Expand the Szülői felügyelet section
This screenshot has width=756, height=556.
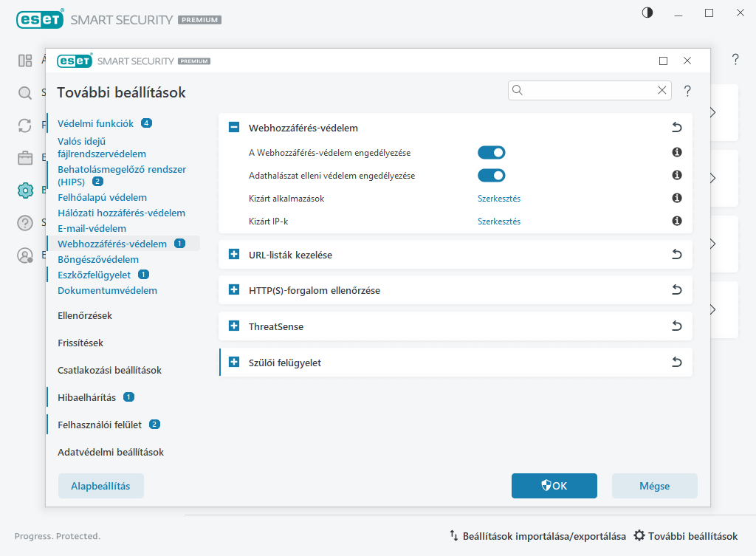click(x=234, y=363)
